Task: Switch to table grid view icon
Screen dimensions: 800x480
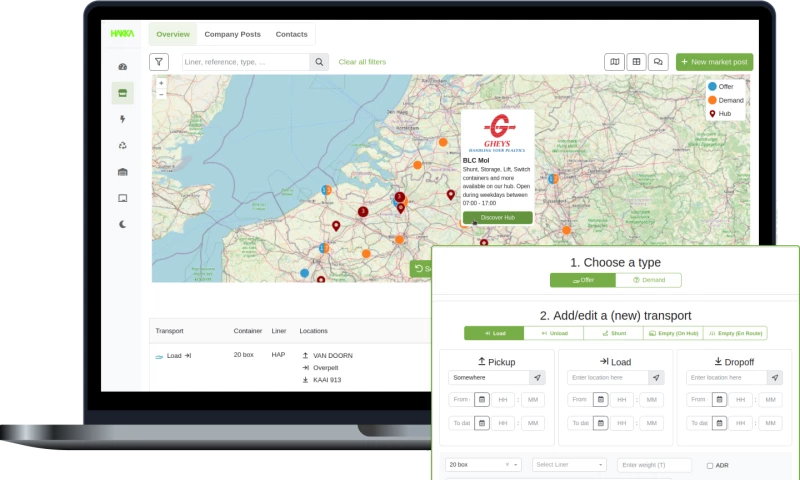Action: [x=636, y=62]
